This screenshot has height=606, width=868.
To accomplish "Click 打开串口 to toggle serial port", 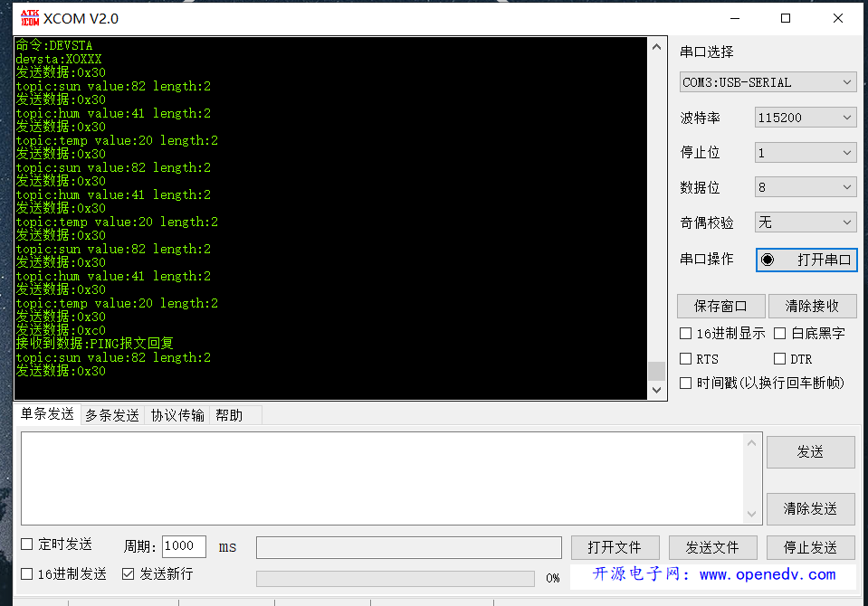I will pos(806,260).
